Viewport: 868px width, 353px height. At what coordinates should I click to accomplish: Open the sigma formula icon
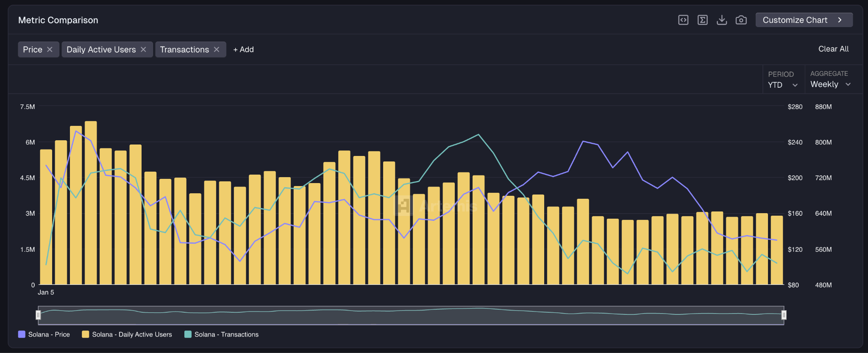point(702,20)
